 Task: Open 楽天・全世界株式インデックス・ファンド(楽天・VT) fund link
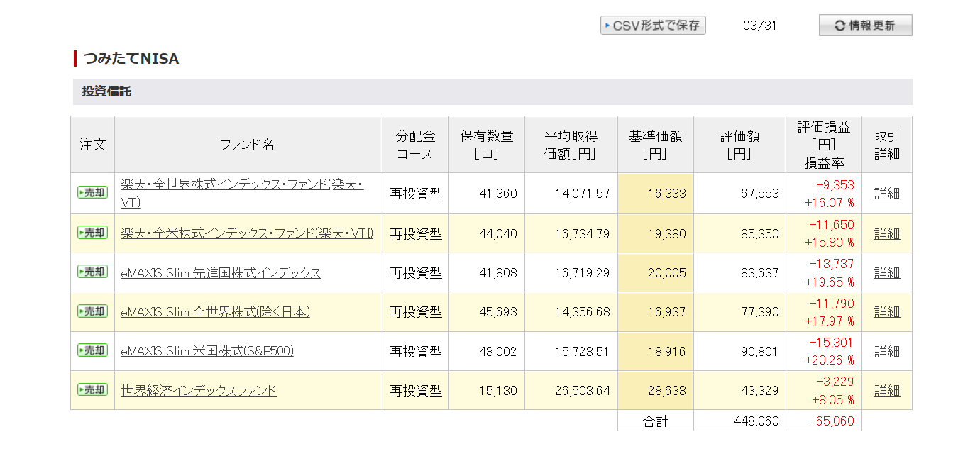pos(242,193)
